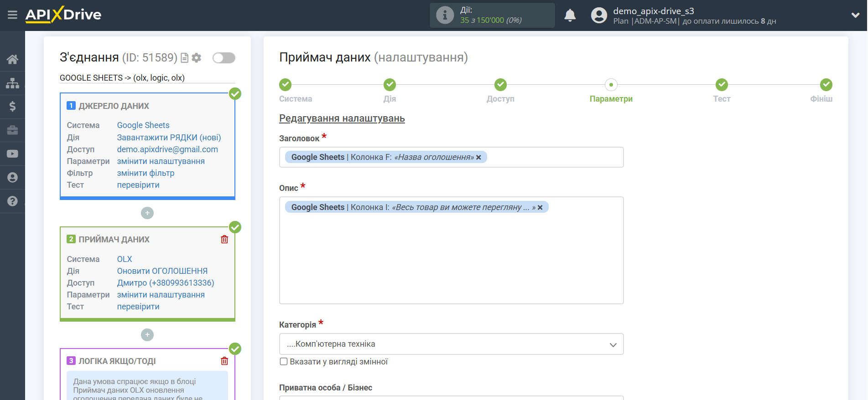868x400 pixels.
Task: Click the Дії usage counter panel
Action: pos(492,15)
